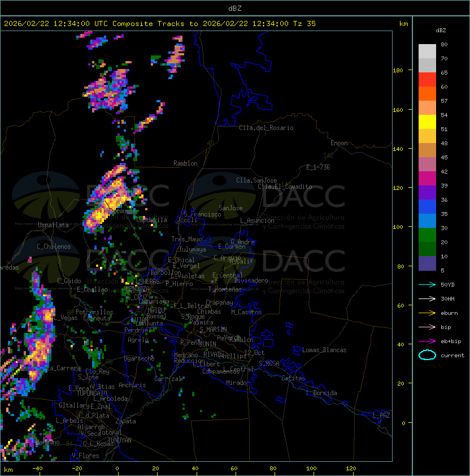Click the 'E_Challao' map label
The width and height of the screenshot is (470, 476).
pyautogui.click(x=92, y=289)
